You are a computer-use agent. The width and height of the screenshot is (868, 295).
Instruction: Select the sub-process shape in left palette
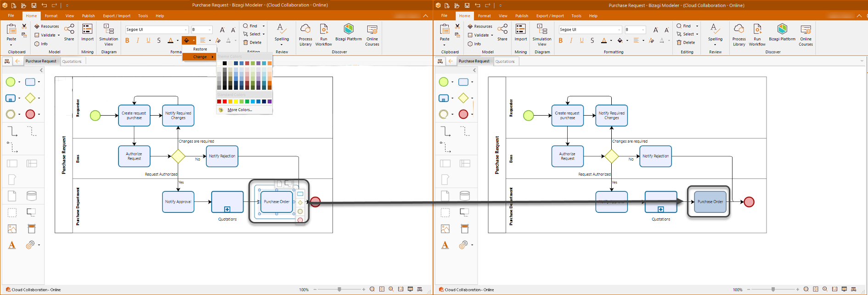(11, 98)
